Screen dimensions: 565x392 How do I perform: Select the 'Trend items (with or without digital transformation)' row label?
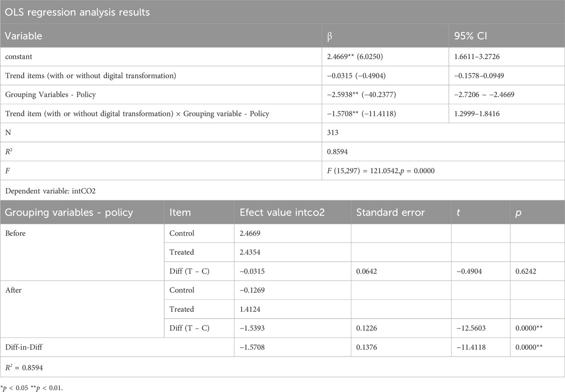(90, 75)
